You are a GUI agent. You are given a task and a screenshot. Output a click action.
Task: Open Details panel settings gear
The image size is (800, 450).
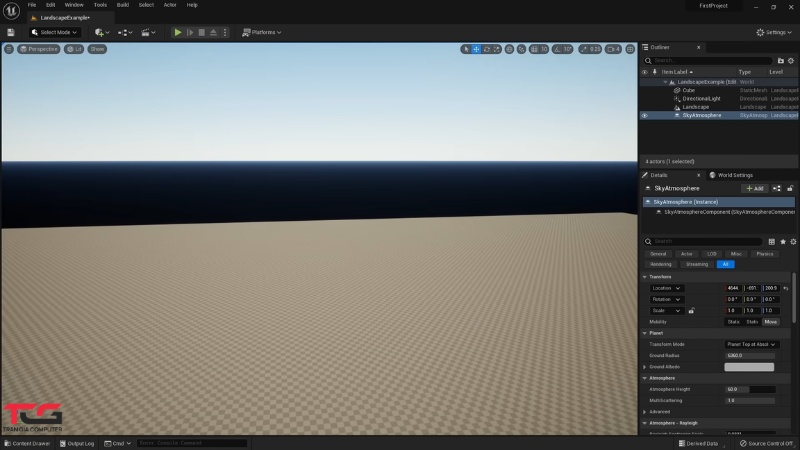[x=793, y=241]
